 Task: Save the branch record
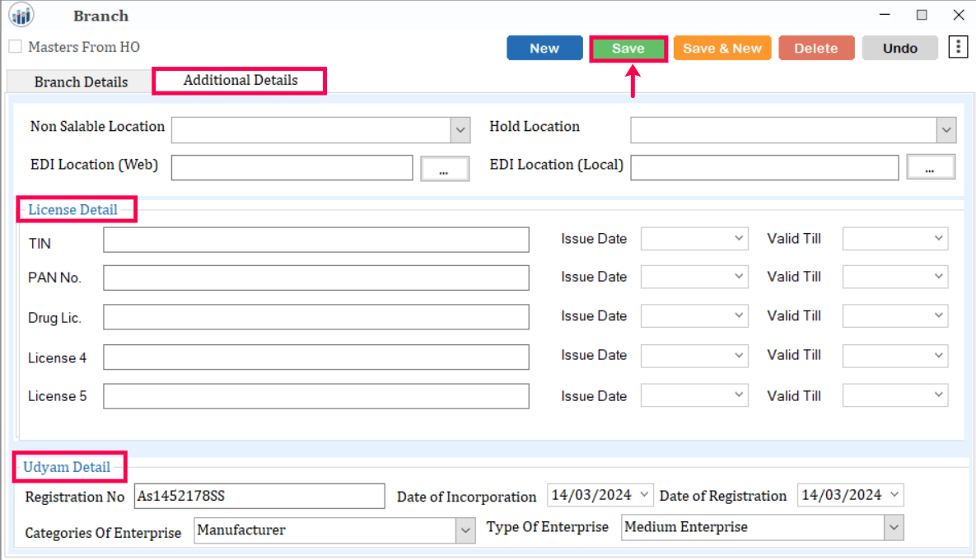click(628, 49)
